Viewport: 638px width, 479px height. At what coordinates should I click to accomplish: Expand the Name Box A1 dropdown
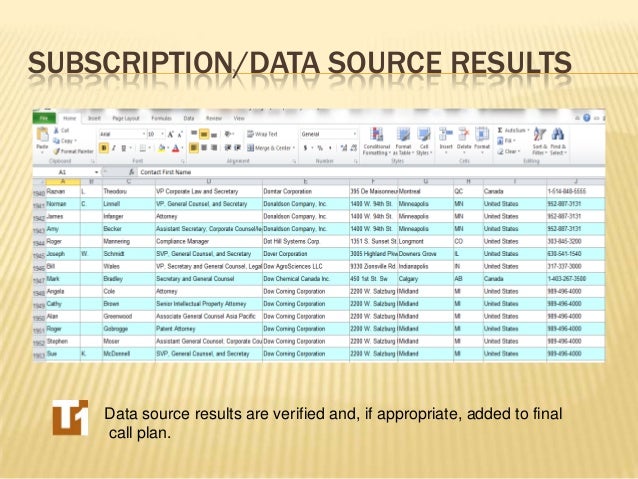96,172
